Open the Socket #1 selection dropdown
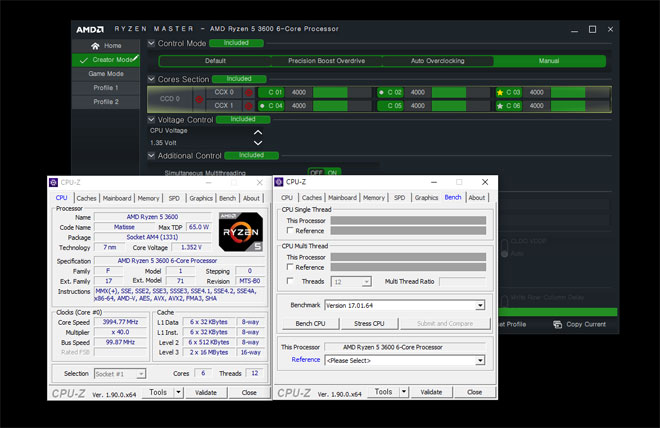The width and height of the screenshot is (660, 428). [141, 374]
